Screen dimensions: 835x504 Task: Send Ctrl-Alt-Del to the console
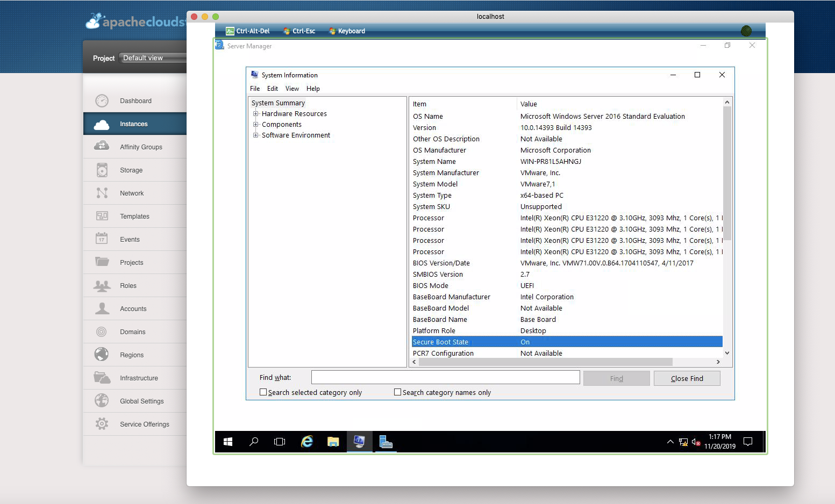[248, 31]
